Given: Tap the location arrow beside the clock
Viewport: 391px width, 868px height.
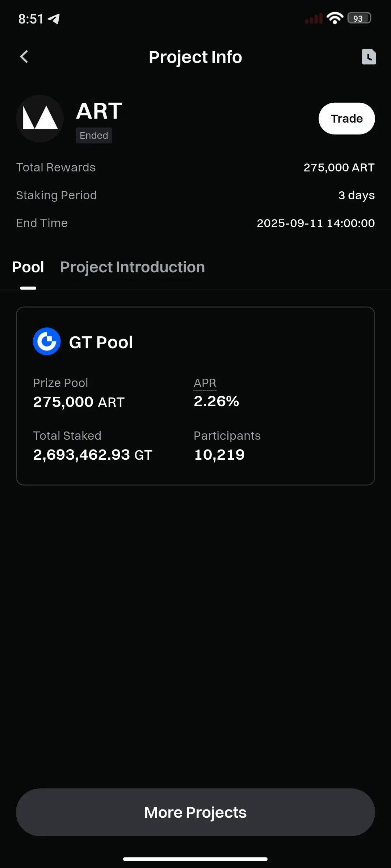Looking at the screenshot, I should click(x=54, y=18).
